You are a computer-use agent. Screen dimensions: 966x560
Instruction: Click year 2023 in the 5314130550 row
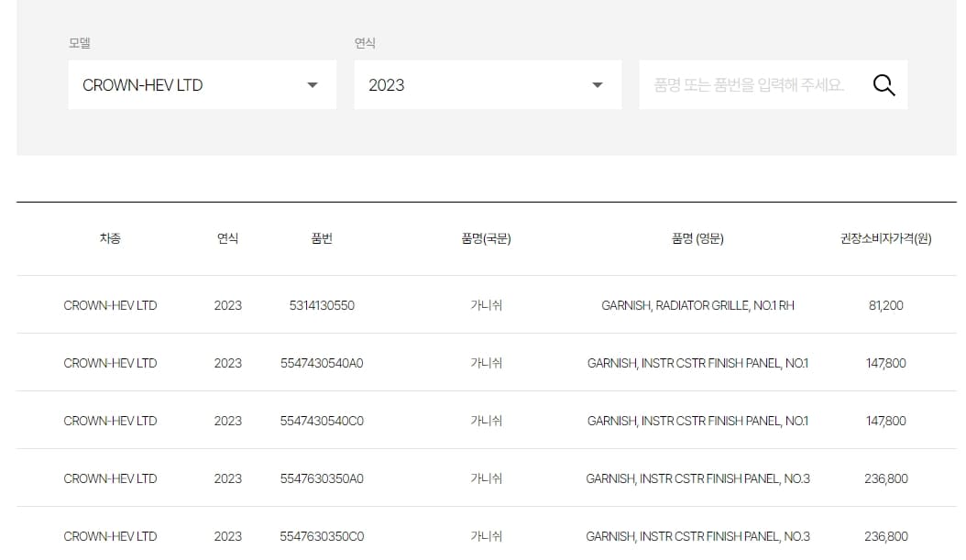point(227,305)
